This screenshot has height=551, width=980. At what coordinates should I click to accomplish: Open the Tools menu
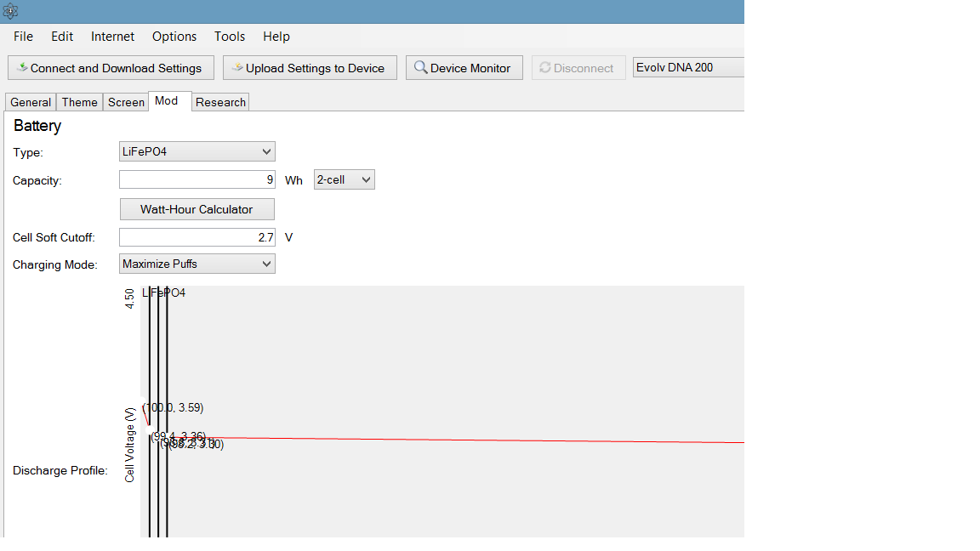point(230,37)
